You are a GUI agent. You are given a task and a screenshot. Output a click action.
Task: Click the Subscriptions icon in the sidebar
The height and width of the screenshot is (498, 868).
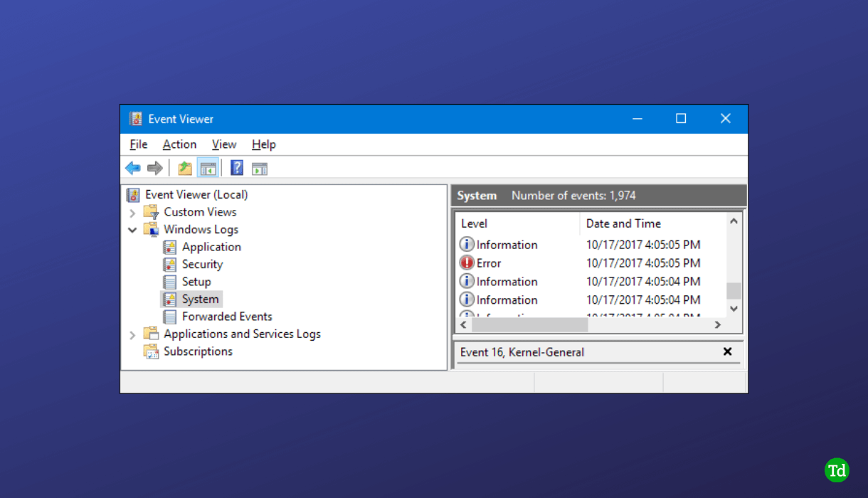point(151,351)
